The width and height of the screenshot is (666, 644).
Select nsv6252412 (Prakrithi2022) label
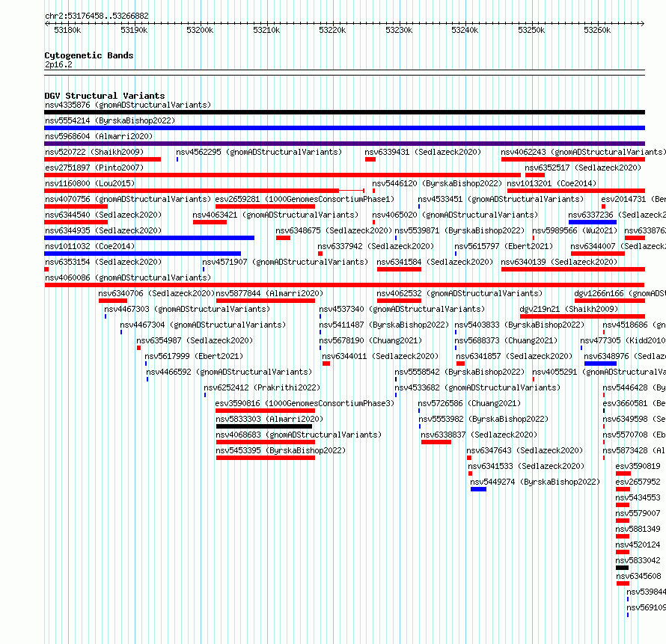click(262, 387)
